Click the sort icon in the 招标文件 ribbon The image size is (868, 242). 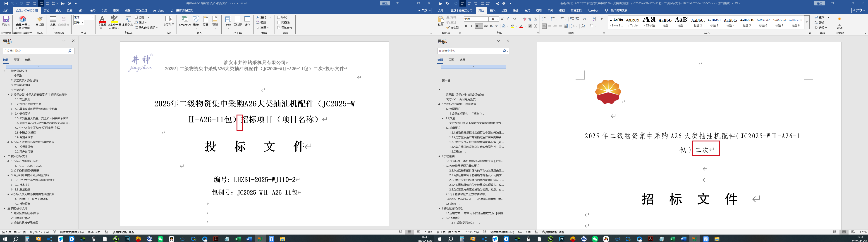[x=594, y=19]
